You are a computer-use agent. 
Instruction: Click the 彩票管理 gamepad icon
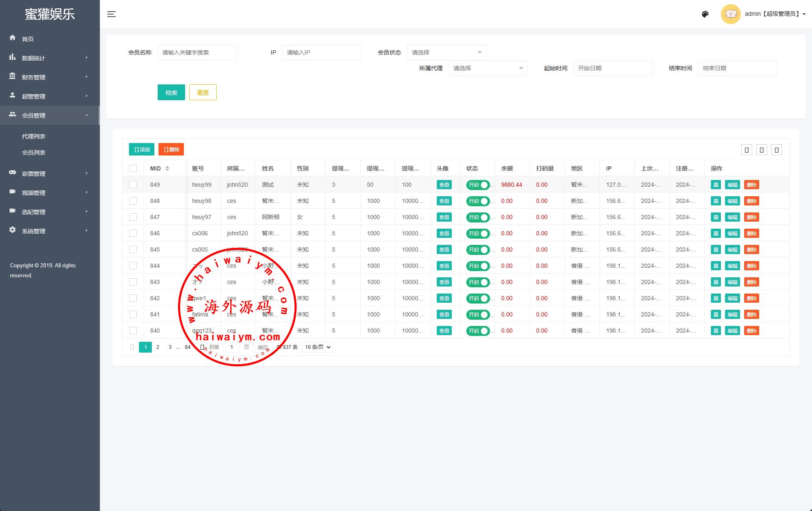coord(12,173)
